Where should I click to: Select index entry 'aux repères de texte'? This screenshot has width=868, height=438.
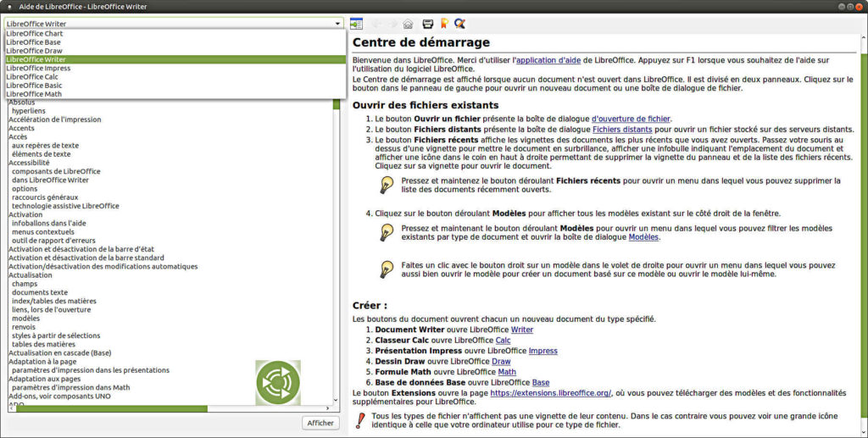(46, 146)
